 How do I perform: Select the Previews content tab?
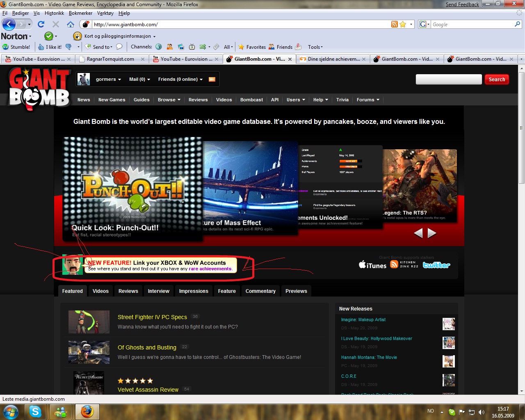tap(296, 291)
